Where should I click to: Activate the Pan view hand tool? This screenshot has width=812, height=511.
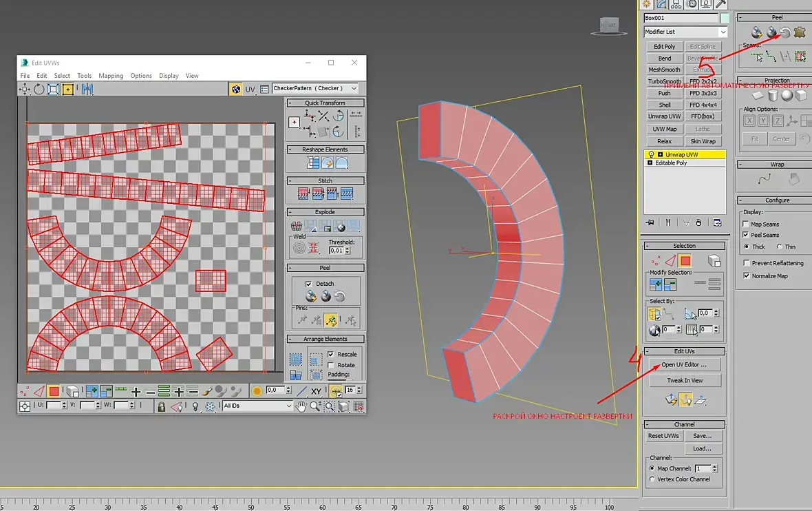301,407
